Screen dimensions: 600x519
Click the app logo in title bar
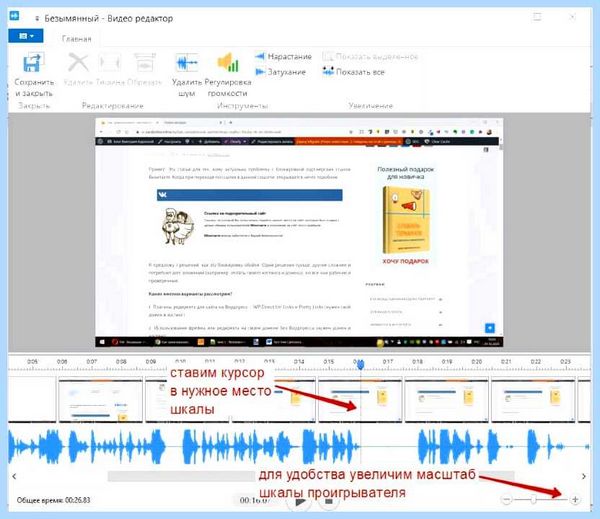(15, 16)
